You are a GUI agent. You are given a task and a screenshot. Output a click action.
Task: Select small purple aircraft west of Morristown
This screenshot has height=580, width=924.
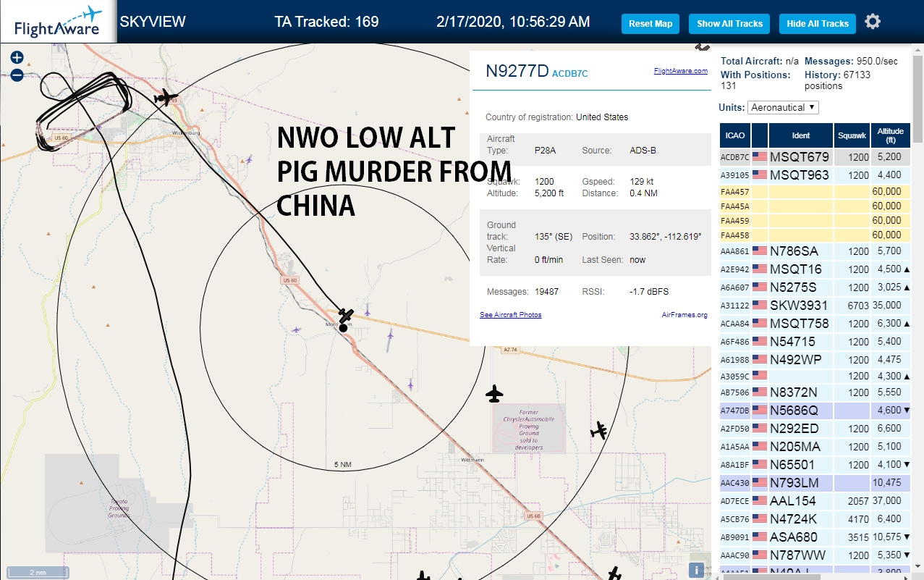click(296, 329)
